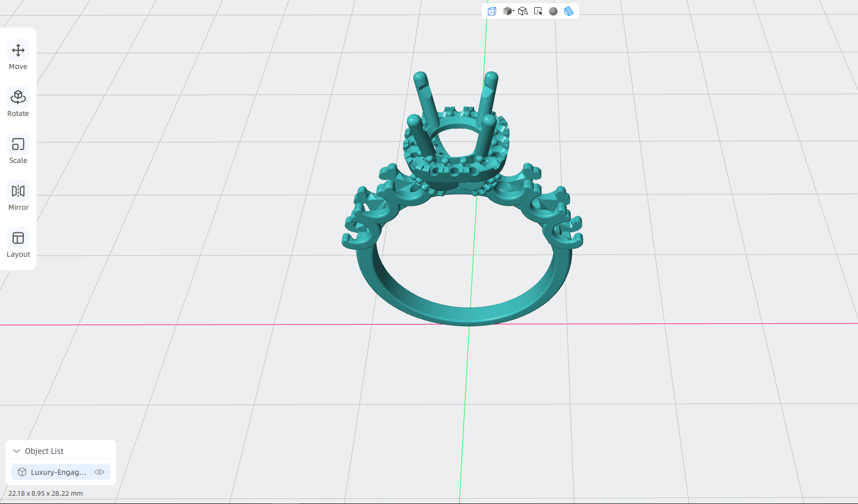Open the gray cube view dropdown
Image resolution: width=858 pixels, height=504 pixels.
[x=508, y=11]
